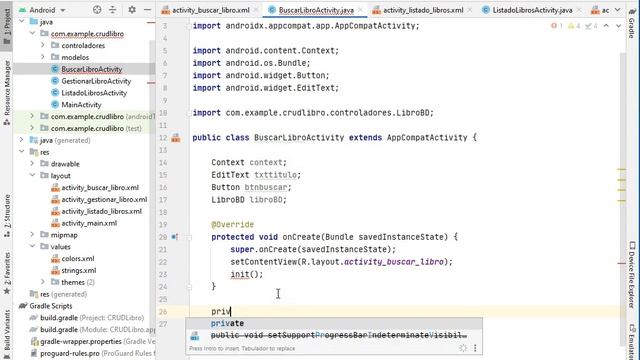The image size is (640, 360).
Task: Go to previous highlighted error arrow
Action: [x=606, y=26]
